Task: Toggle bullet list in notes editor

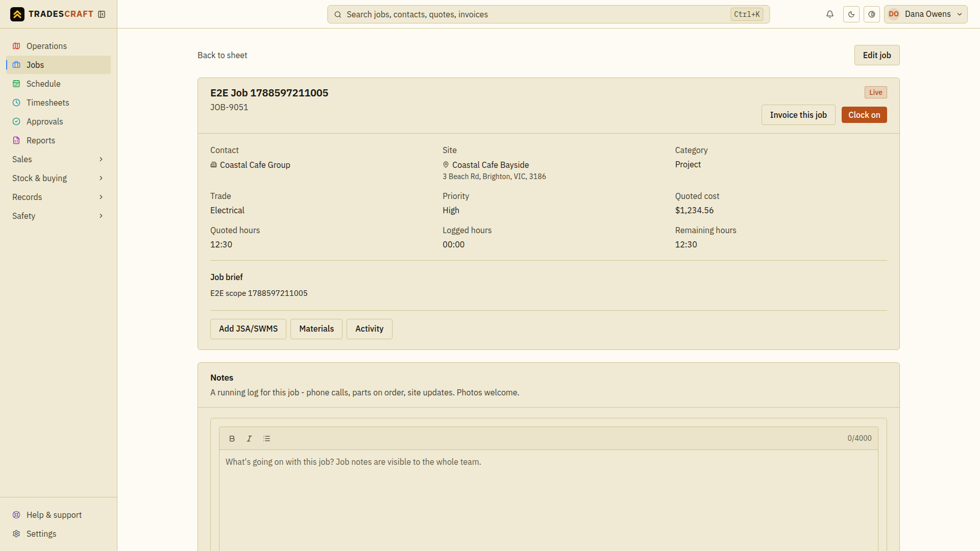Action: point(266,439)
